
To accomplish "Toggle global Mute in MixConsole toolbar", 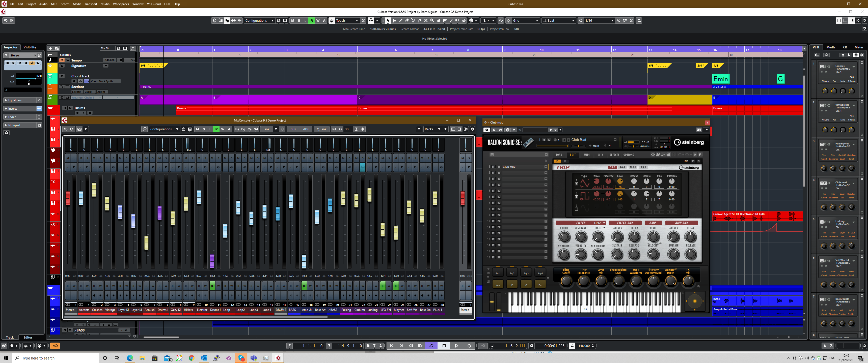I will [198, 129].
